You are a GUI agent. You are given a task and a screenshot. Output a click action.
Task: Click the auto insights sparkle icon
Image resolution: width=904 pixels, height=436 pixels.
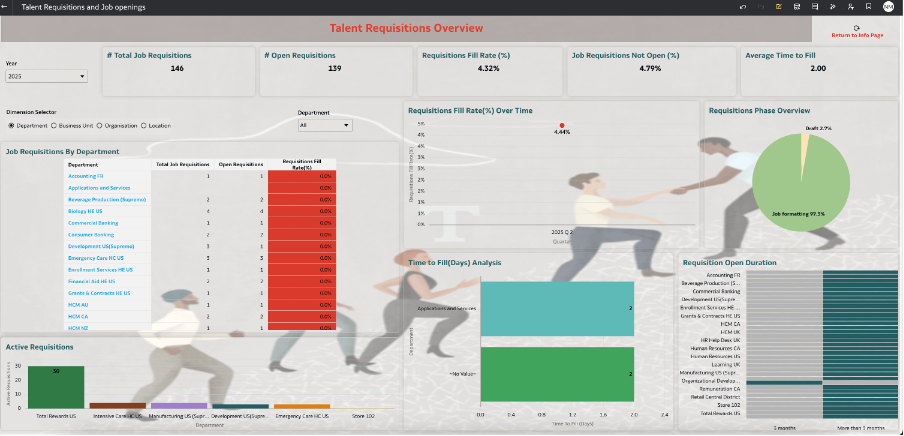point(833,7)
